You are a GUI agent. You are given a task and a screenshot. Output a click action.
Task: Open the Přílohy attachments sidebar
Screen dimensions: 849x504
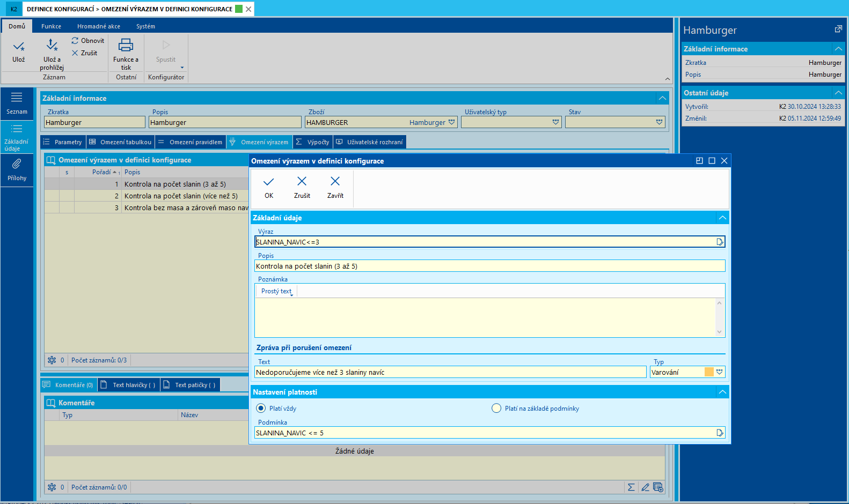coord(17,170)
